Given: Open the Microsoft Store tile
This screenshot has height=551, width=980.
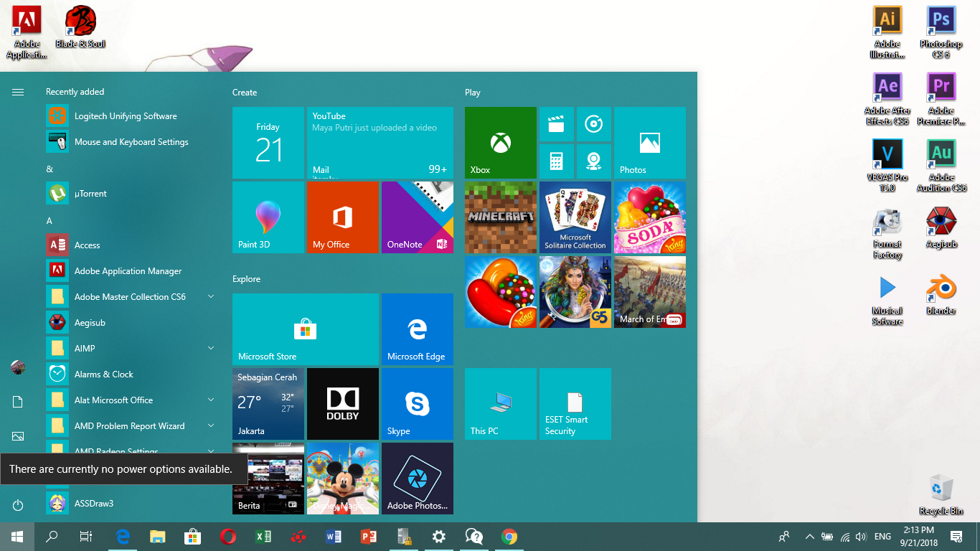Looking at the screenshot, I should point(306,329).
